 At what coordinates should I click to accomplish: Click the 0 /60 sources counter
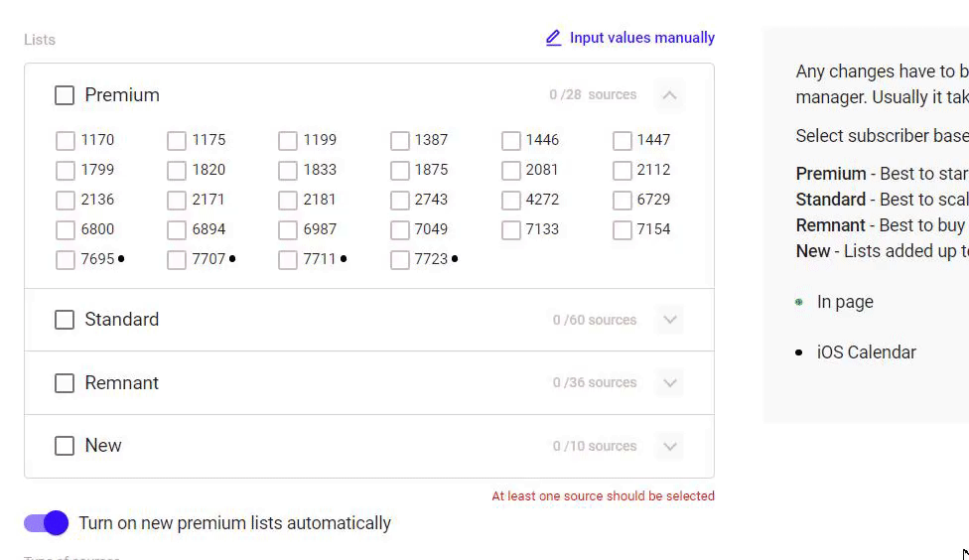[x=595, y=320]
